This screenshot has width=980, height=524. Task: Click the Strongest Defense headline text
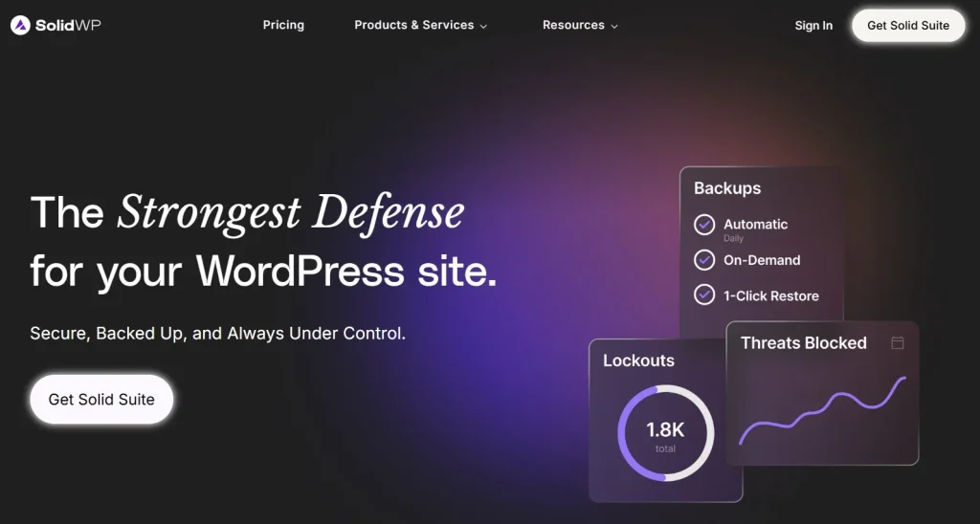click(x=290, y=212)
